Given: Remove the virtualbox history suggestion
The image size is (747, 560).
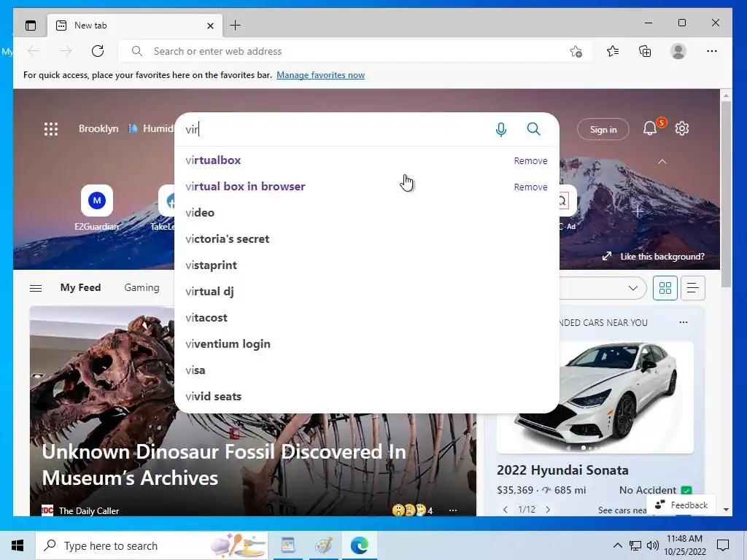Looking at the screenshot, I should tap(530, 161).
